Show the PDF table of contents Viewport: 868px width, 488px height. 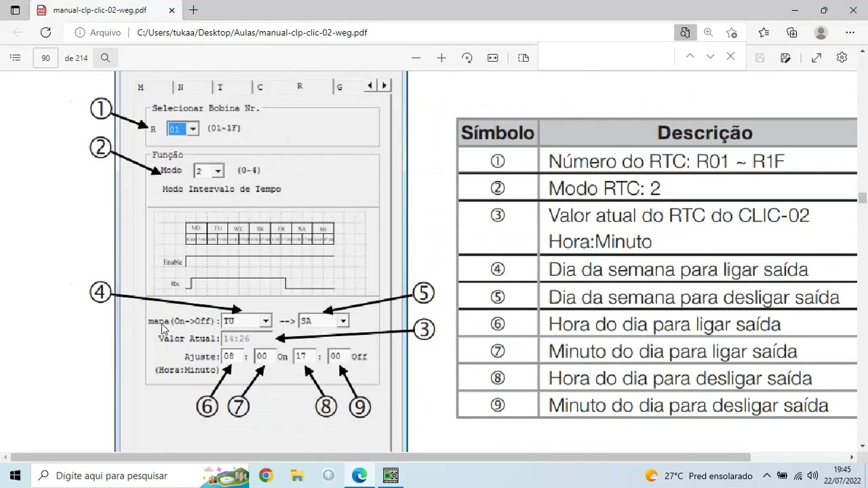tap(16, 58)
